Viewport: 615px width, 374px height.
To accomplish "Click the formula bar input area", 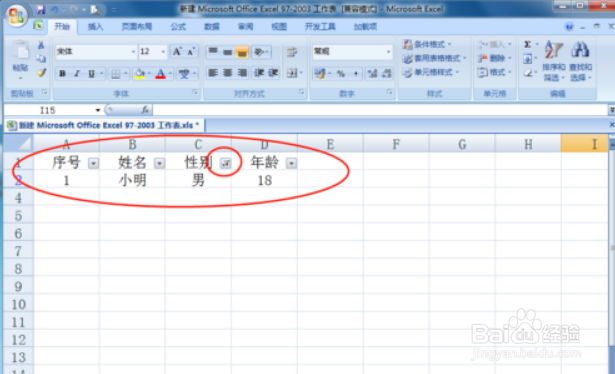I will pos(380,110).
